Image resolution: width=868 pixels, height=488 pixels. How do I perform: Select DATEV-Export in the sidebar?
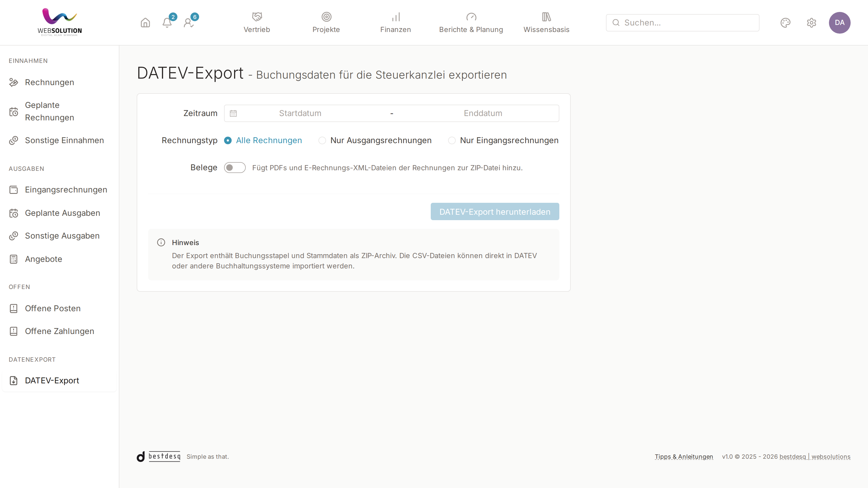[59, 381]
